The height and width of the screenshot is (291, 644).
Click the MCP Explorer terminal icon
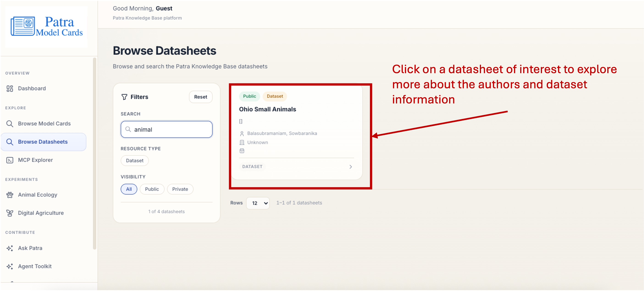pyautogui.click(x=10, y=160)
